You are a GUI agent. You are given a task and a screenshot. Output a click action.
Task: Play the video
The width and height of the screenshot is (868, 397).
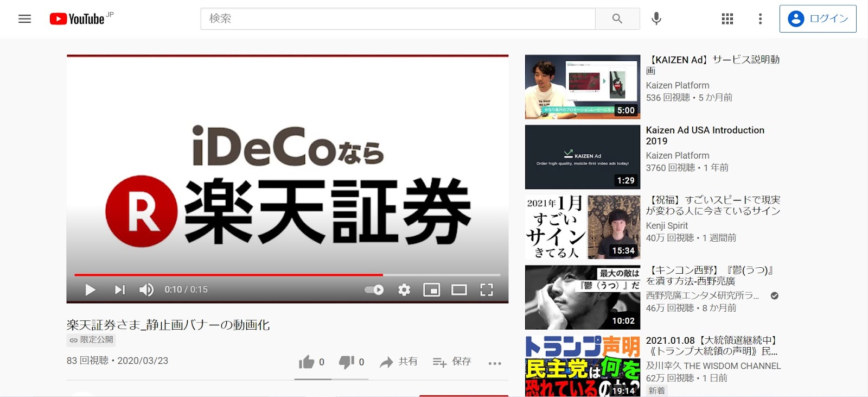90,289
